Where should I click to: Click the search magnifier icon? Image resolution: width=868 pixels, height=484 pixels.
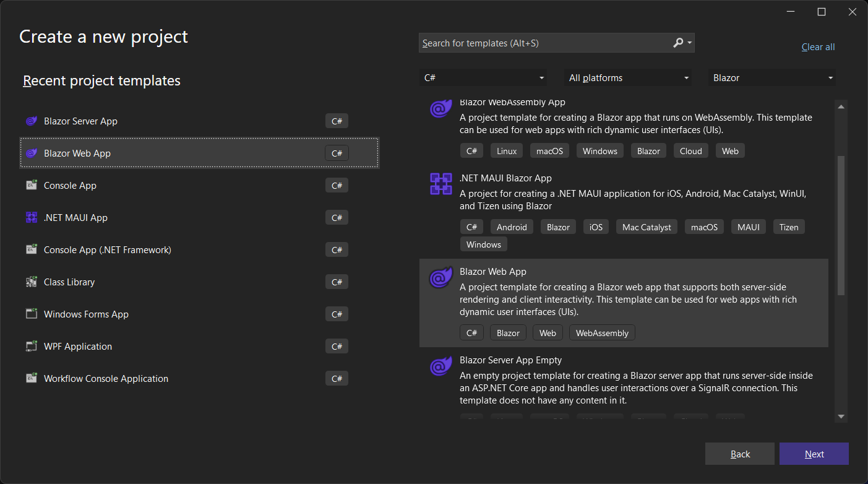tap(678, 43)
